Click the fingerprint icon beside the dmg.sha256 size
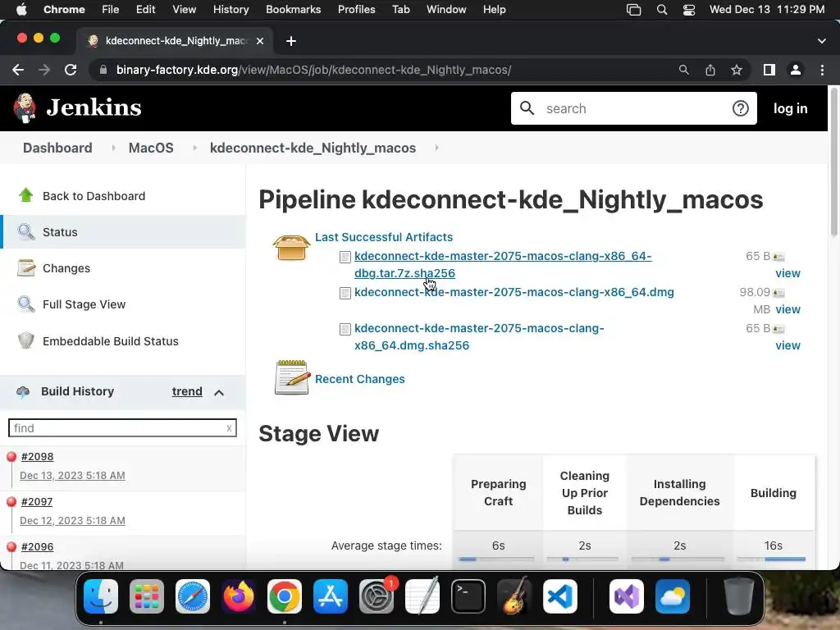840x630 pixels. point(778,329)
